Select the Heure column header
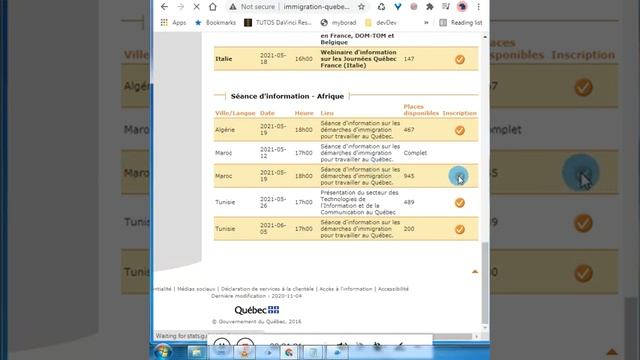Screen dimensions: 640x360 tap(304, 113)
